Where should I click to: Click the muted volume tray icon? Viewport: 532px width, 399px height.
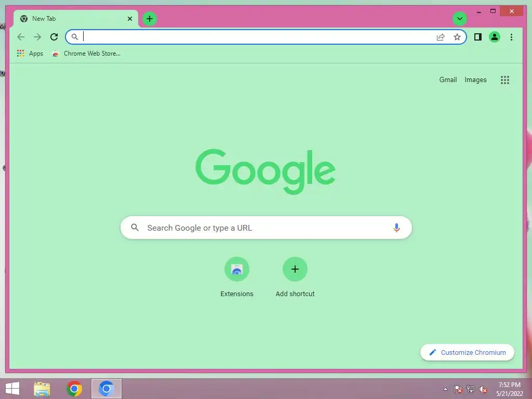pyautogui.click(x=483, y=389)
